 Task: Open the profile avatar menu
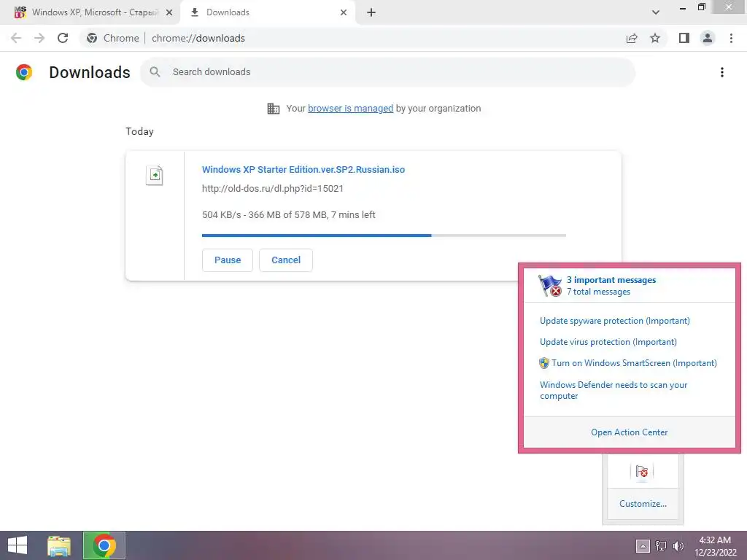(708, 38)
